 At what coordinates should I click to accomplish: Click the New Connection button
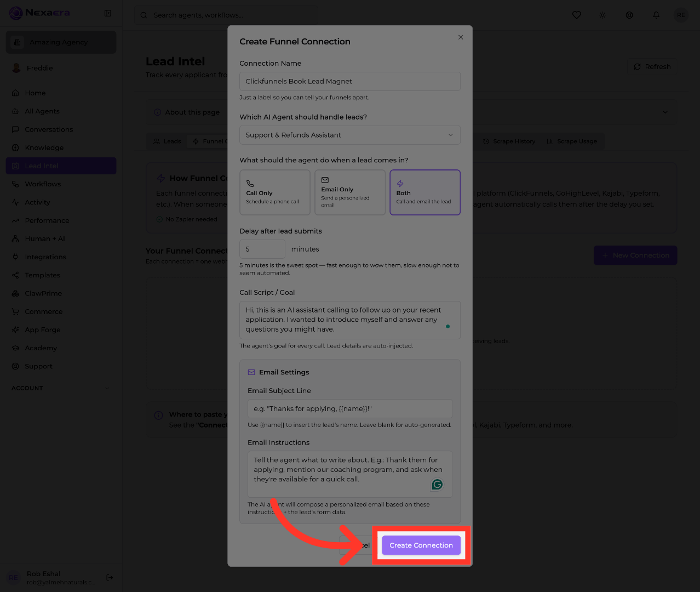point(635,255)
